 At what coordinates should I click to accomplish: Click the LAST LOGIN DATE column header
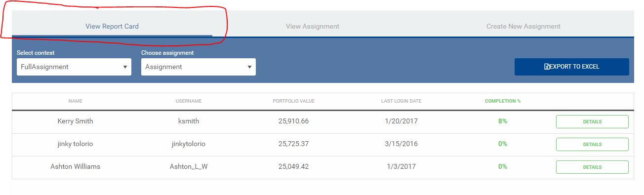click(x=401, y=101)
